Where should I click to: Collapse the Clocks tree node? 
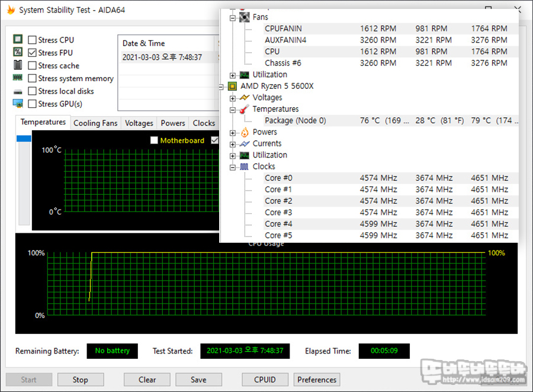tap(233, 168)
